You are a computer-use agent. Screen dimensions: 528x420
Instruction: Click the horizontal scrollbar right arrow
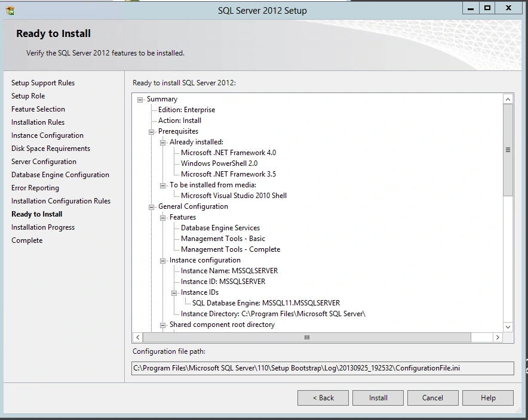[498, 337]
